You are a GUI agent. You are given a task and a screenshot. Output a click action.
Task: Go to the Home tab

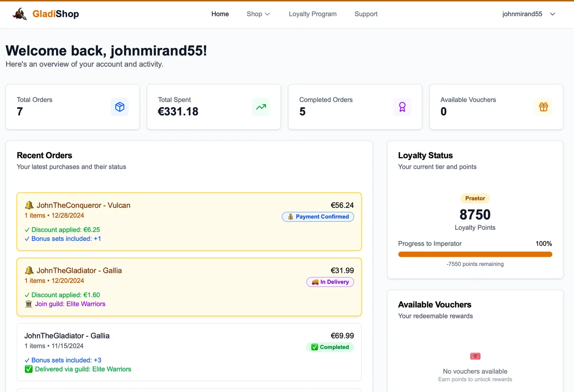220,14
